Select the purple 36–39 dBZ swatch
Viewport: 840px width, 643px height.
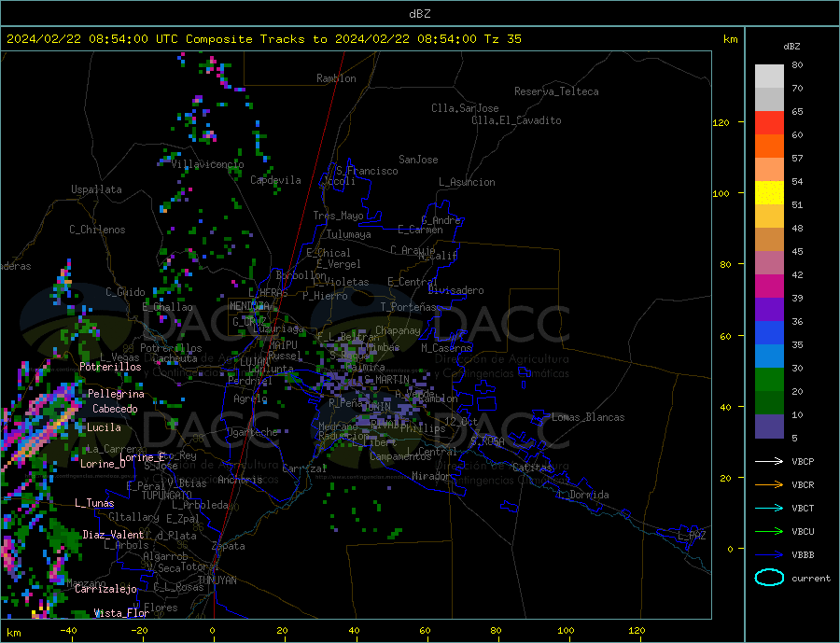pos(769,310)
